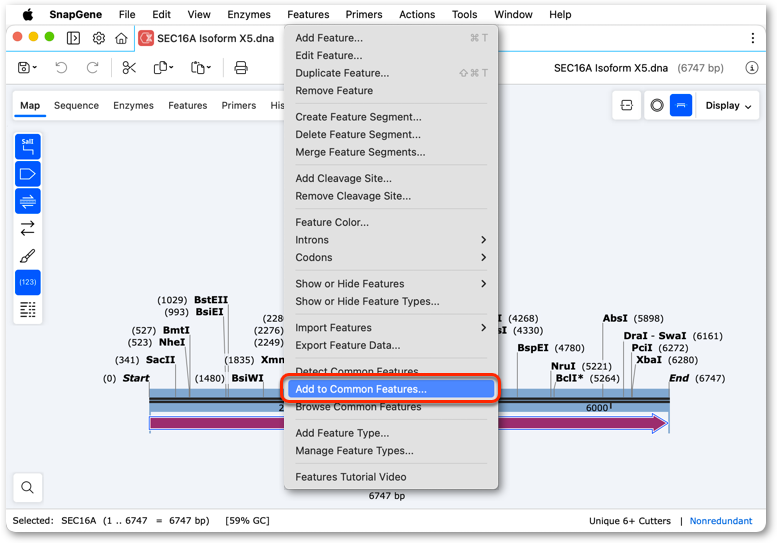Click the fit-to-width map icon
Screen dimensions: 778x543
[627, 105]
